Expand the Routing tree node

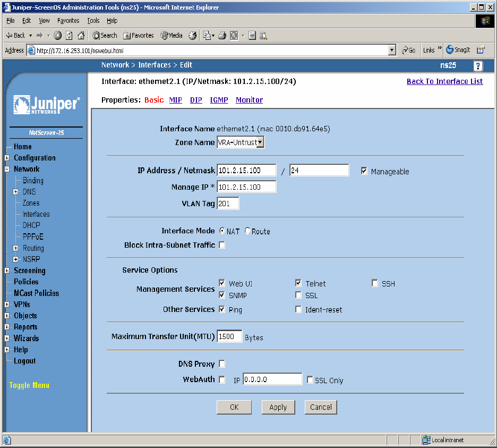[15, 248]
